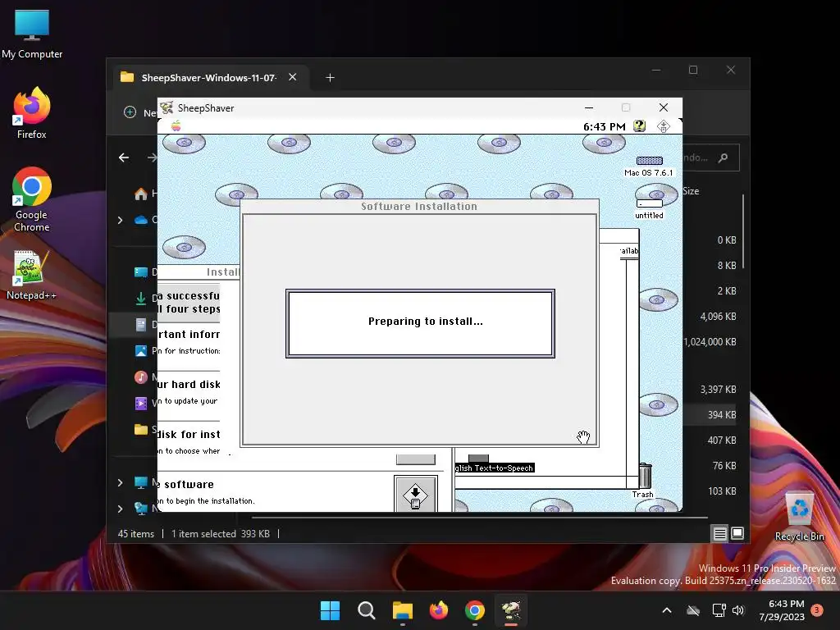Image resolution: width=840 pixels, height=630 pixels.
Task: Select the file row showing 3,397 KB
Action: 711,390
